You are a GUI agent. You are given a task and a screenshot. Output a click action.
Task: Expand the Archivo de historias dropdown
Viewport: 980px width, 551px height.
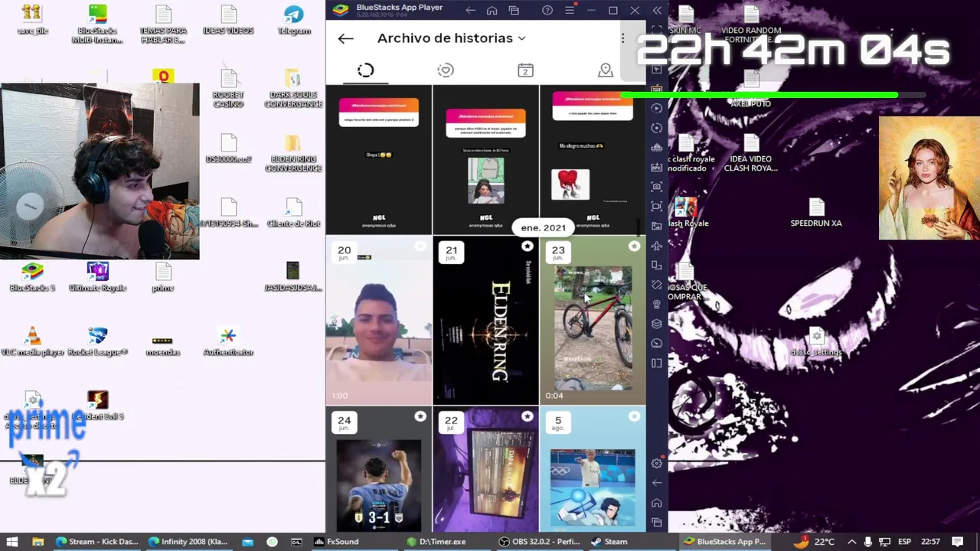pyautogui.click(x=452, y=38)
